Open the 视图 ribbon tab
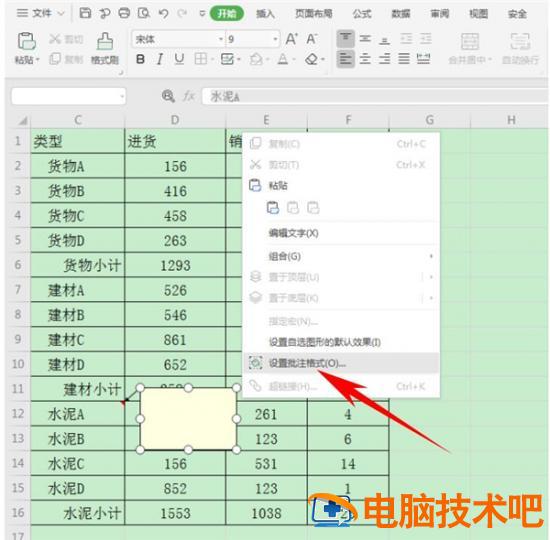 [x=479, y=14]
